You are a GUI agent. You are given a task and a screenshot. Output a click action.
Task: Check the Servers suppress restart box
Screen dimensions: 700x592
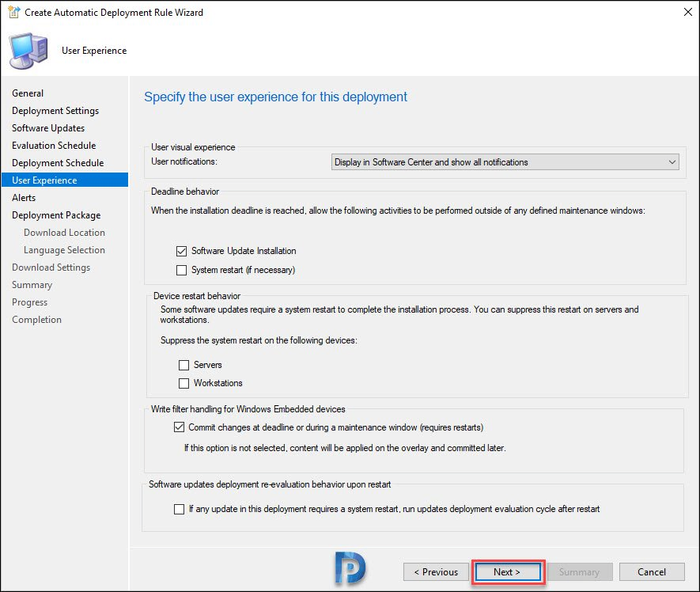[184, 365]
